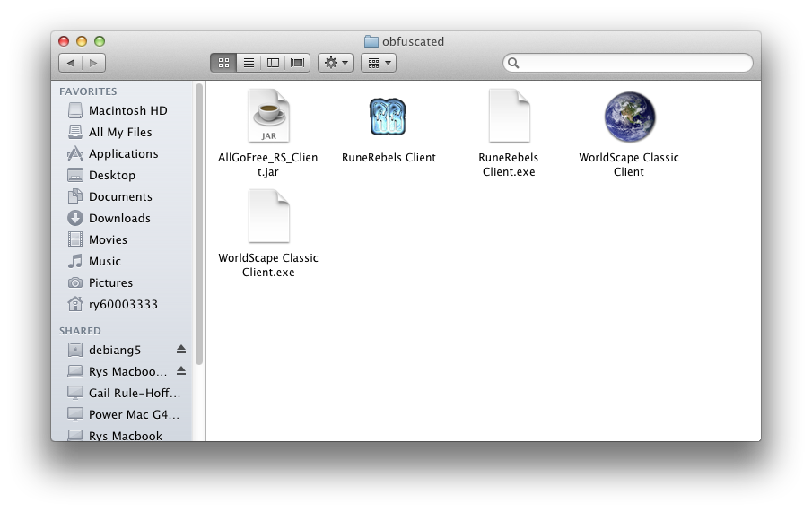Go back with the left arrow button
Image resolution: width=812 pixels, height=512 pixels.
pos(70,63)
